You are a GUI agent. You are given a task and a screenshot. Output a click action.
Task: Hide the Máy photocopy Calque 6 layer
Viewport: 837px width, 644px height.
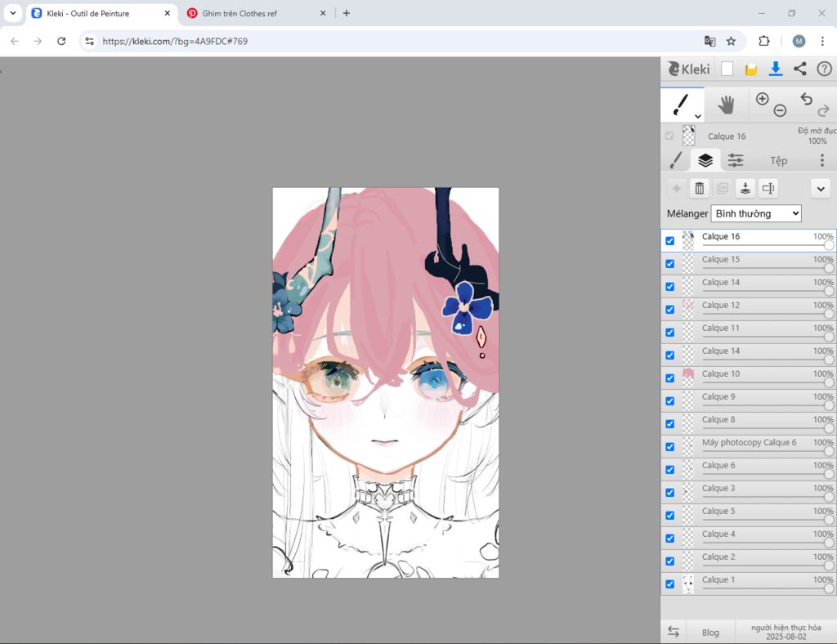[670, 447]
